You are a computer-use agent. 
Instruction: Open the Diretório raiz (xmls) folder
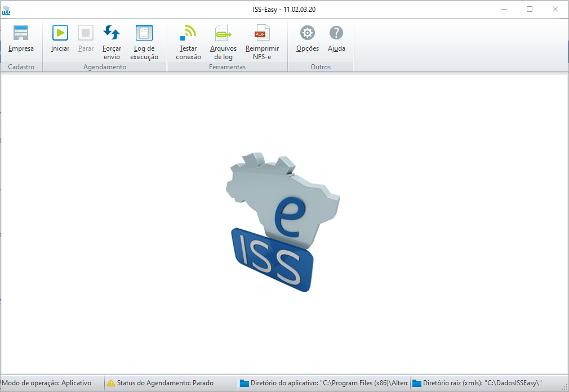tap(417, 384)
